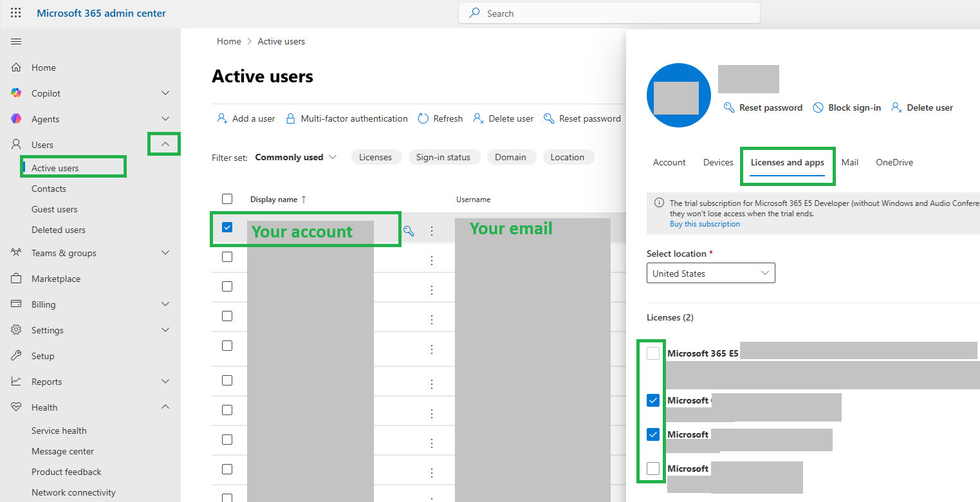Toggle the select-all users checkbox
Screen dimensions: 980x502
(x=227, y=199)
